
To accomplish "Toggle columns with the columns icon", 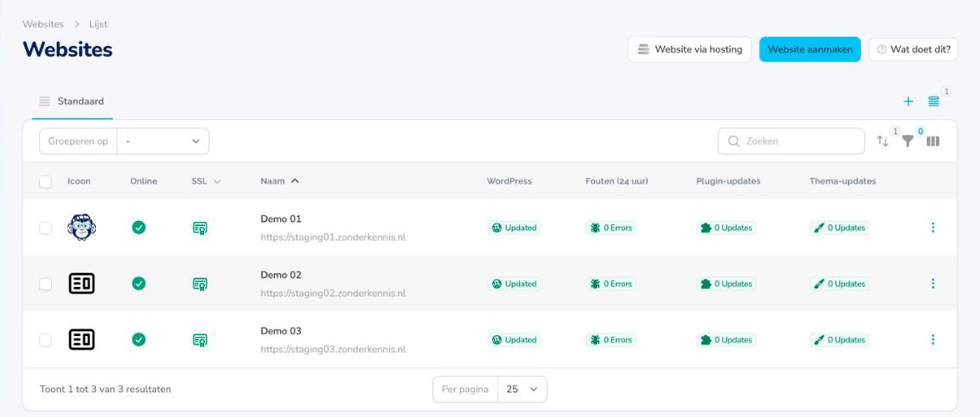I will [x=933, y=141].
